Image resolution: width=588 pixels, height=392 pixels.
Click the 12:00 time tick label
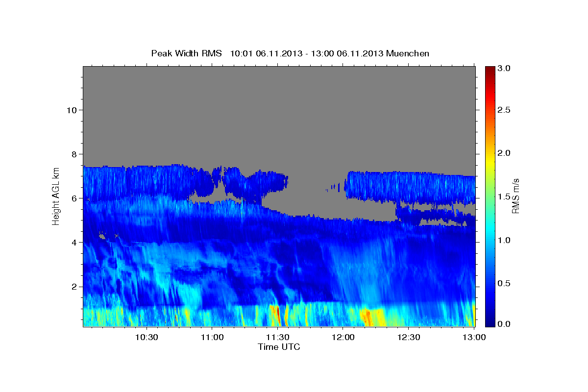coord(343,337)
